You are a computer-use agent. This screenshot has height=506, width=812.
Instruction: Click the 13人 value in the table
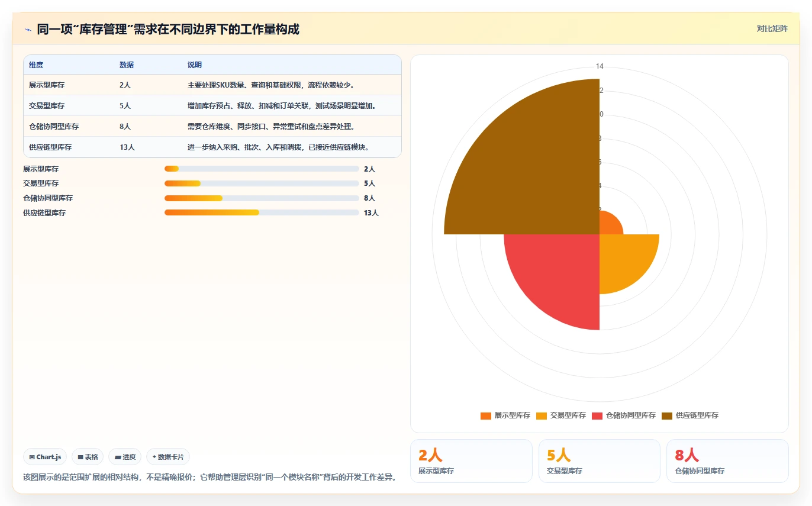pyautogui.click(x=127, y=147)
